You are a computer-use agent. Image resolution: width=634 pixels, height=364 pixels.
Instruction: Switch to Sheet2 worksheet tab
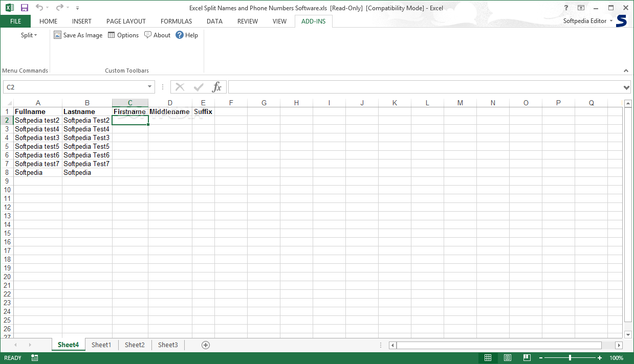click(135, 345)
